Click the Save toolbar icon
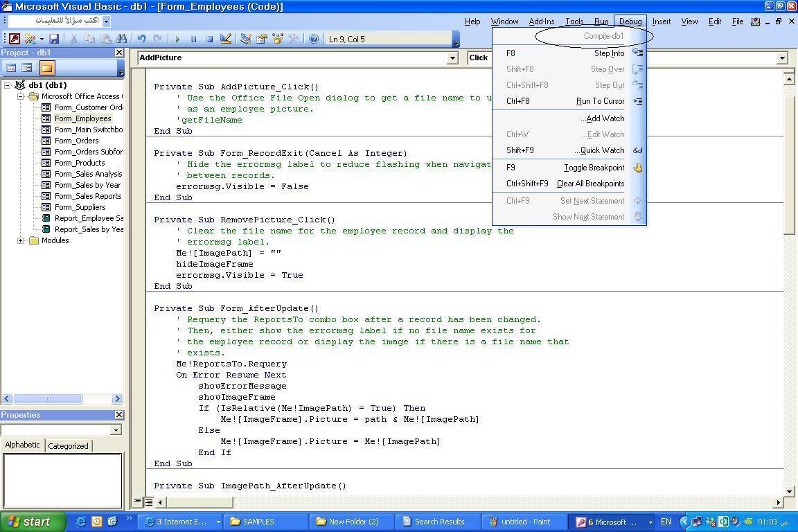This screenshot has width=798, height=532. click(54, 39)
